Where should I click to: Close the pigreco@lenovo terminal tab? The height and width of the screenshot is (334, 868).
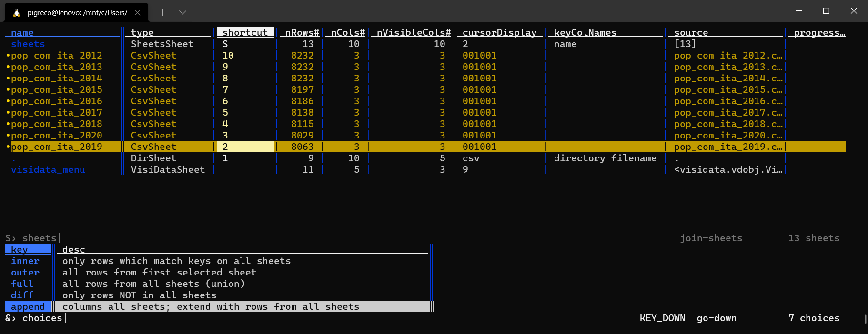pos(138,13)
